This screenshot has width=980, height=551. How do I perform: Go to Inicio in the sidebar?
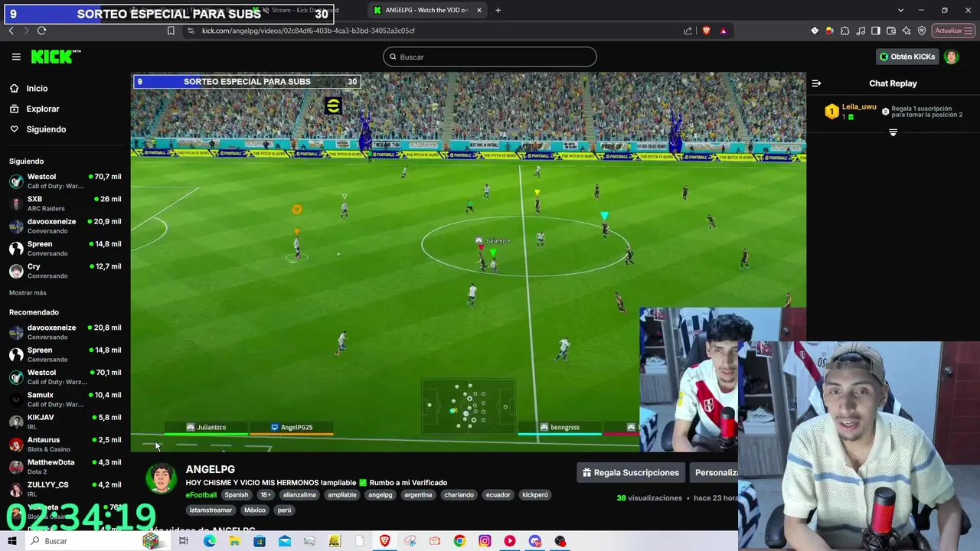[37, 88]
